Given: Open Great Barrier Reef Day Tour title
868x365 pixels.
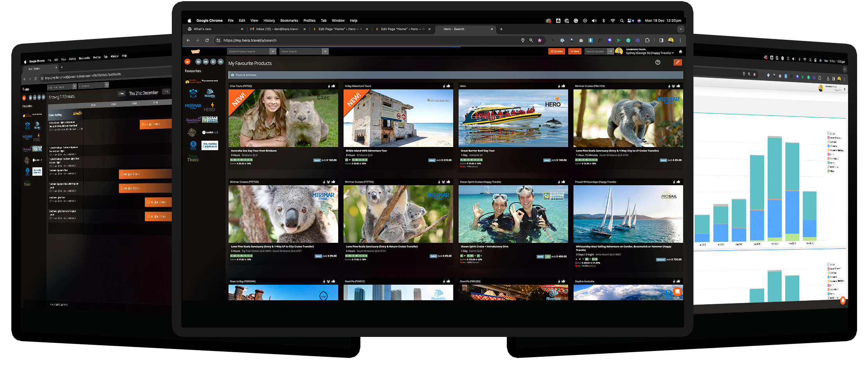Looking at the screenshot, I should tap(478, 151).
